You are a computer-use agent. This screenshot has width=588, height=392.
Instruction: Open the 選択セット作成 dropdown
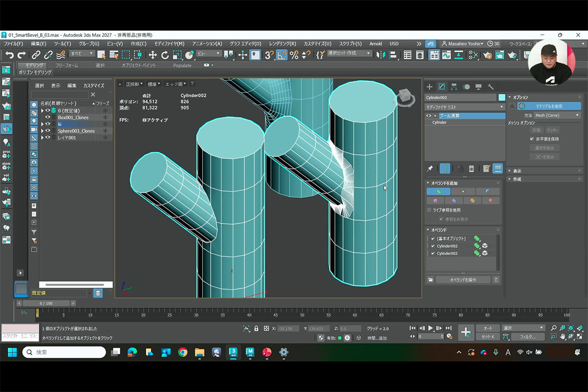[349, 53]
